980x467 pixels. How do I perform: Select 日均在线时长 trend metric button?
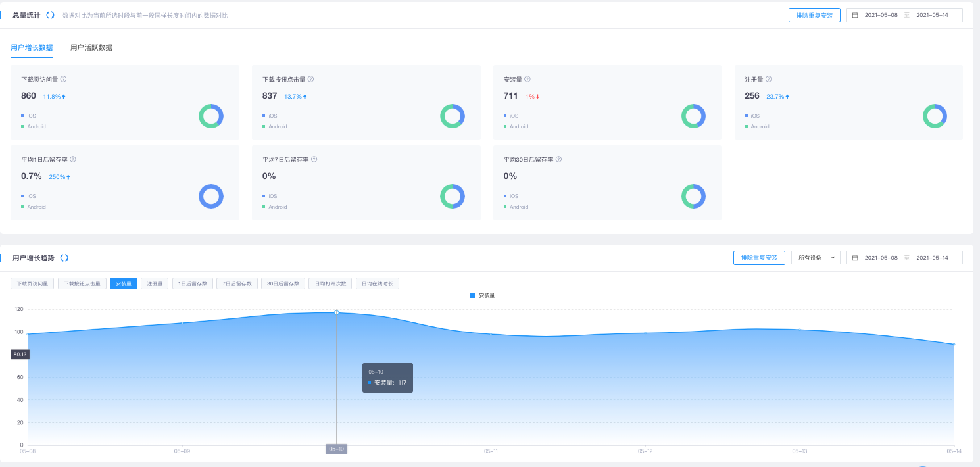click(378, 283)
